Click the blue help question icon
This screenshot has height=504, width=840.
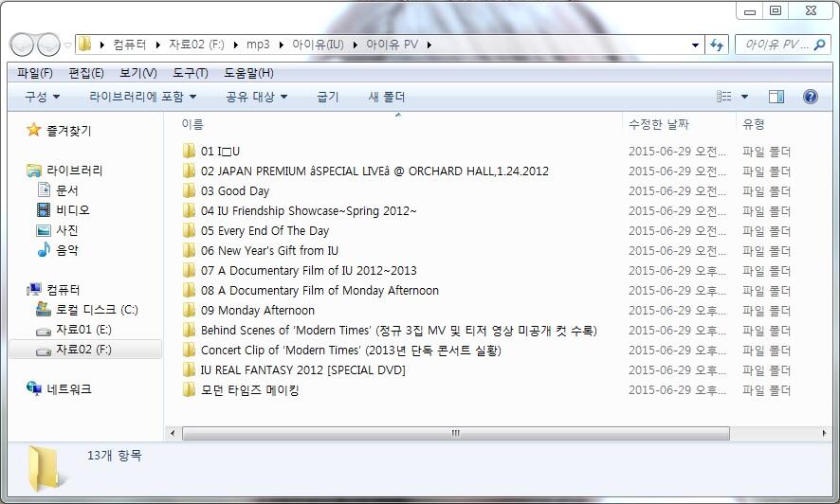tap(811, 97)
